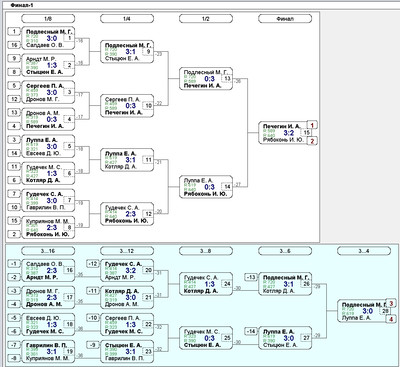This screenshot has height=367, width=400.
Task: Open final match Печегин vs Рябоконь
Action: [283, 133]
